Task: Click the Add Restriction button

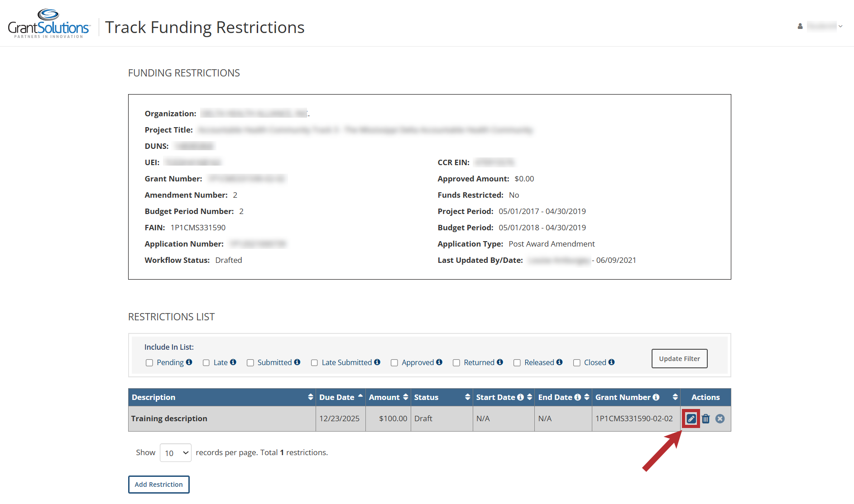Action: point(158,485)
